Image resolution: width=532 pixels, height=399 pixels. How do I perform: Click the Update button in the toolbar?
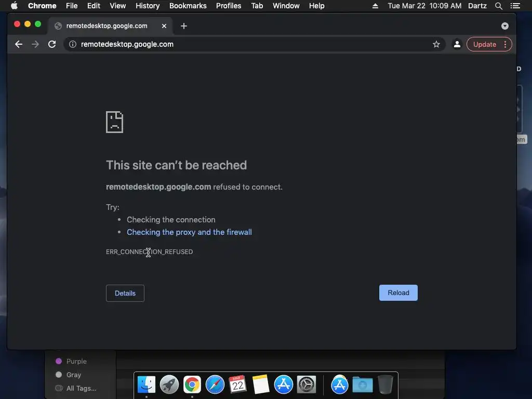click(x=485, y=45)
